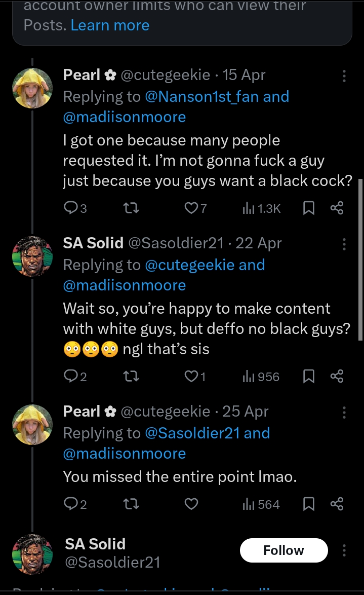The width and height of the screenshot is (364, 595).
Task: Share SA Solid's 22 Apr reply
Action: pyautogui.click(x=337, y=376)
